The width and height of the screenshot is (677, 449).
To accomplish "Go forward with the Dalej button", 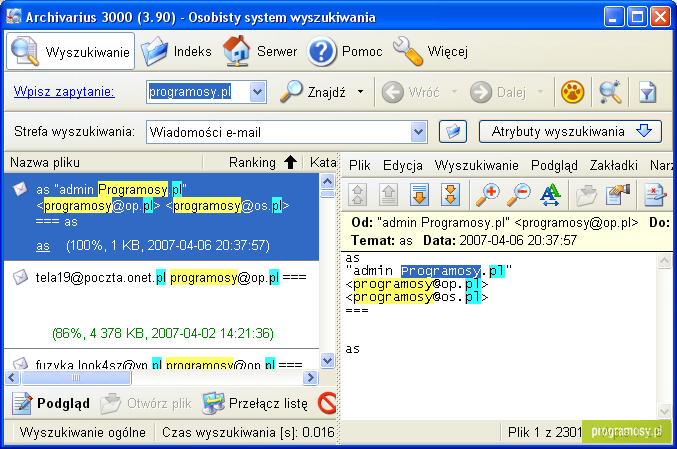I will coord(498,92).
